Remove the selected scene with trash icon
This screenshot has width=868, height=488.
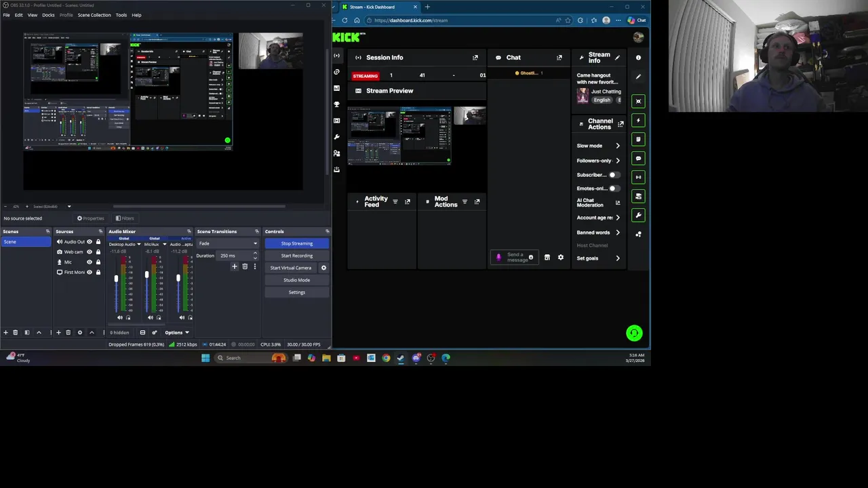point(16,333)
